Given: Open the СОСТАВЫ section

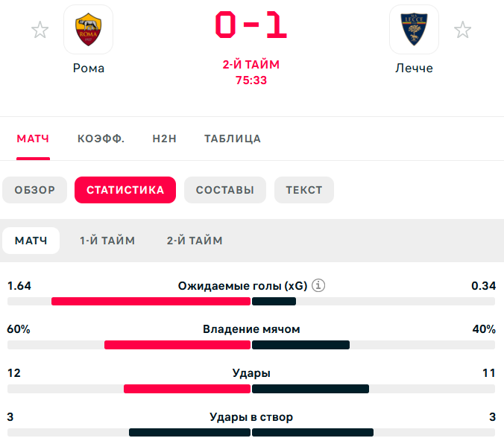Looking at the screenshot, I should click(225, 190).
